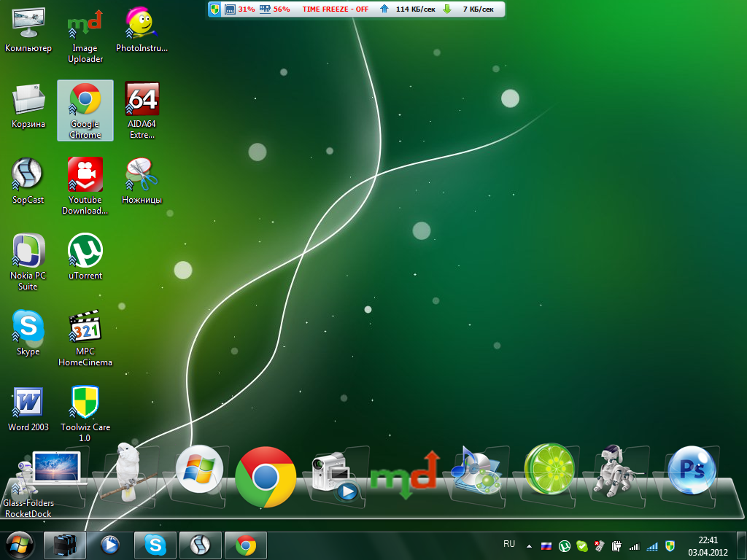This screenshot has width=747, height=560.
Task: Switch to Skype in the taskbar
Action: pos(155,545)
